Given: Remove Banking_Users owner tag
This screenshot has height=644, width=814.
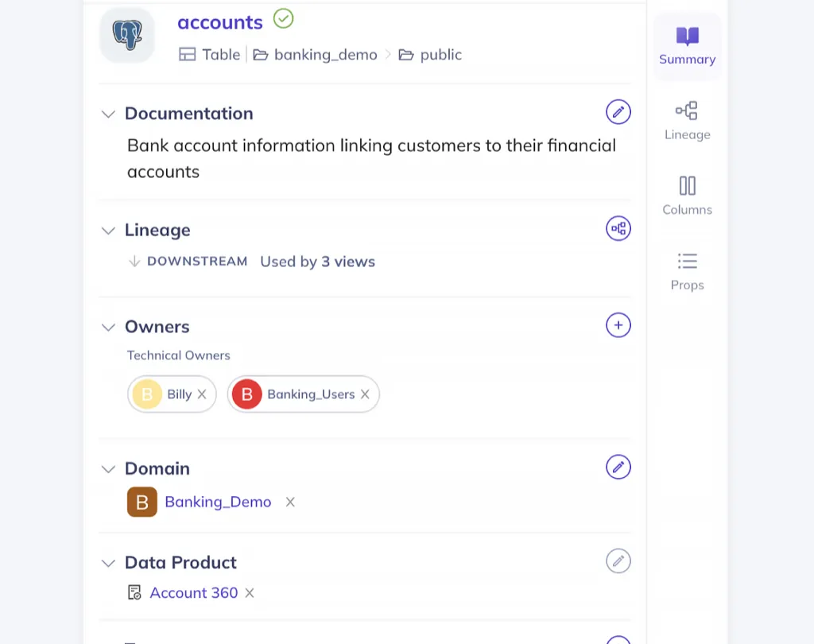Looking at the screenshot, I should click(x=365, y=394).
